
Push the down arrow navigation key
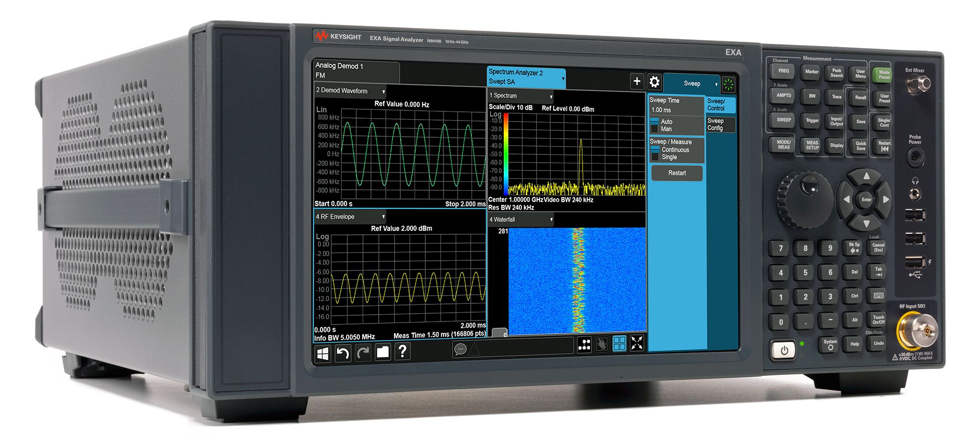tap(866, 223)
